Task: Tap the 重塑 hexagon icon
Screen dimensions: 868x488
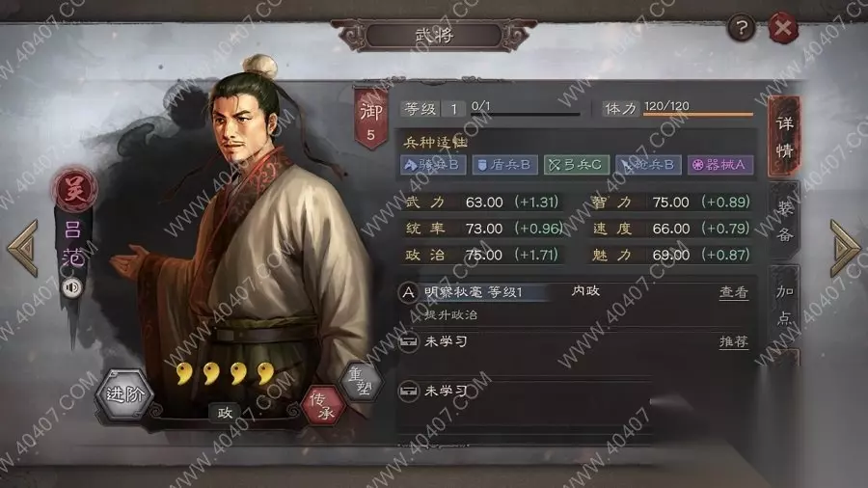Action: (x=362, y=381)
